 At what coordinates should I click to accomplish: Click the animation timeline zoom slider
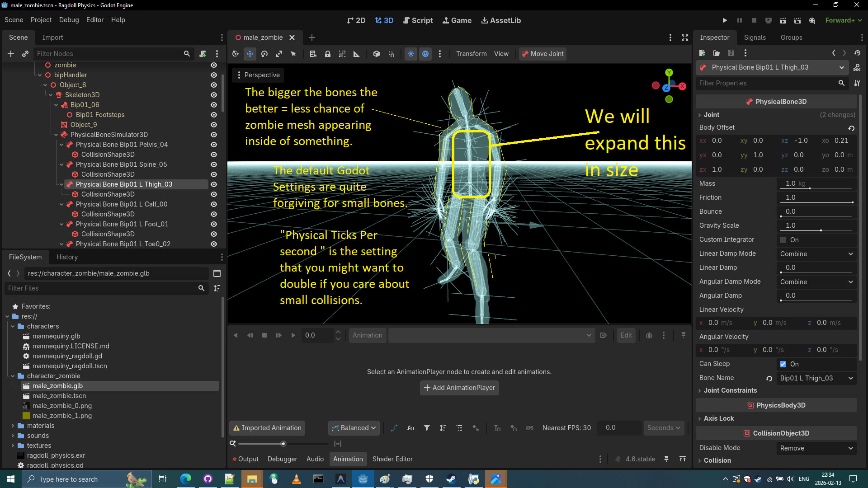click(283, 444)
